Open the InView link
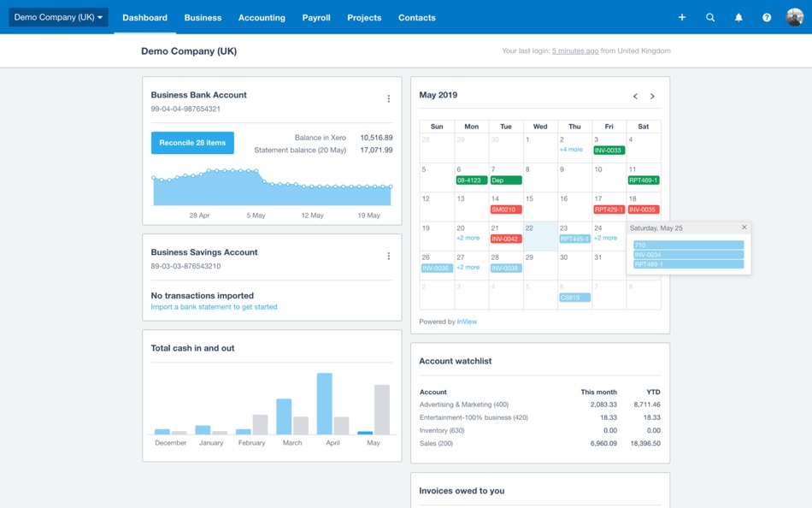Viewport: 812px width, 508px height. click(x=467, y=322)
